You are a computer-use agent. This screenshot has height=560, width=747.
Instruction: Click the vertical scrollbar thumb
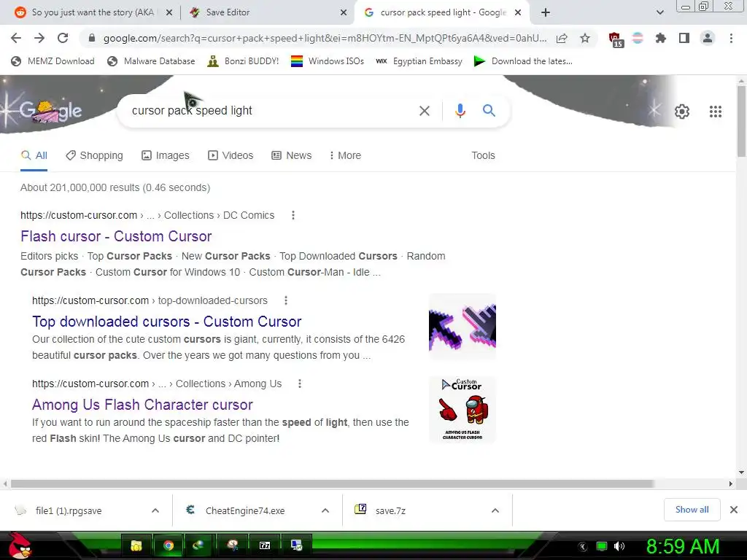(741, 121)
